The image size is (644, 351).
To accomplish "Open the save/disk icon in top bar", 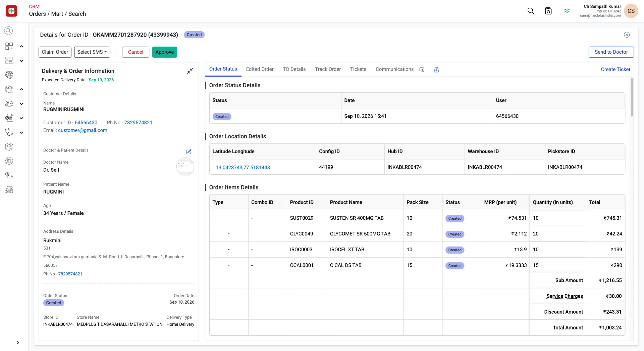I will point(548,11).
